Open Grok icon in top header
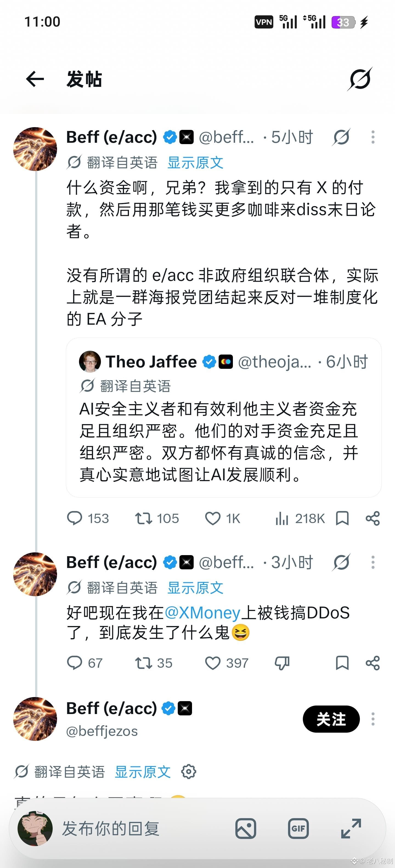 point(360,79)
